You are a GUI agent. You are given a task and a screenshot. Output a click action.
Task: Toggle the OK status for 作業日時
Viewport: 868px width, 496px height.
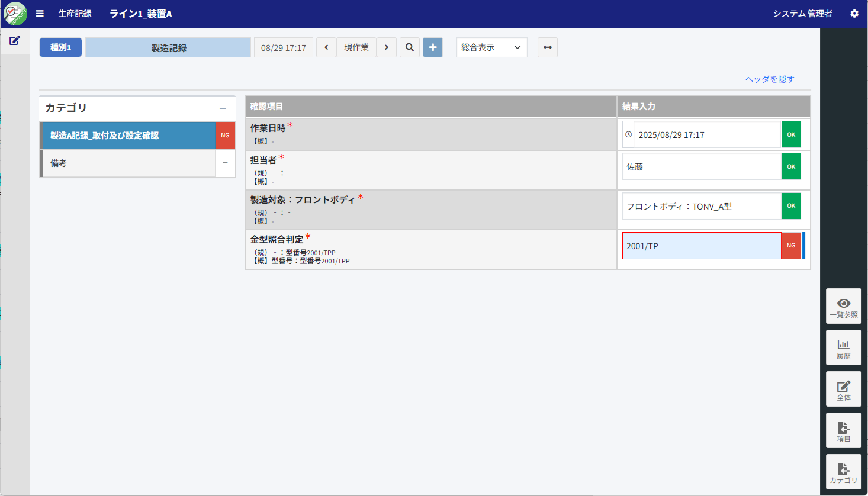790,135
